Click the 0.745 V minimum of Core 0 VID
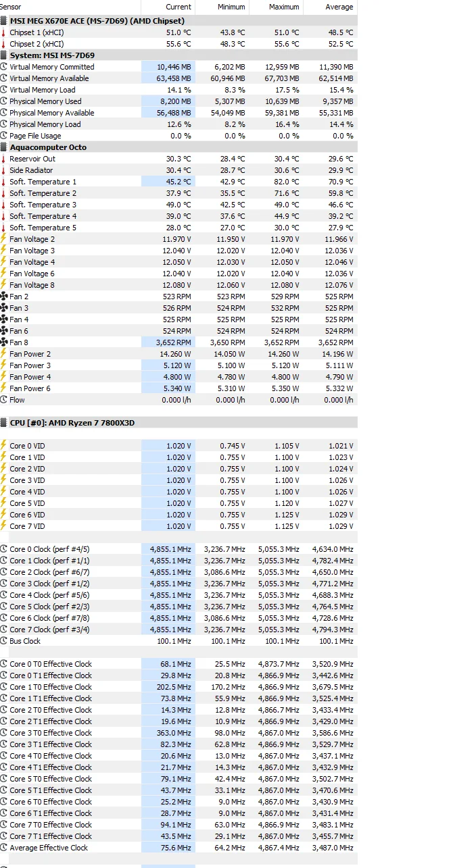 coord(233,446)
